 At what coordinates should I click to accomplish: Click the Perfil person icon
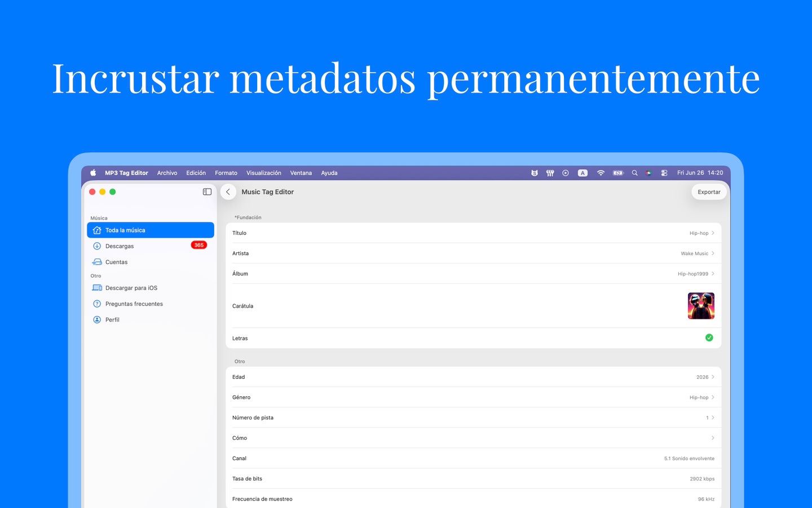(x=97, y=319)
